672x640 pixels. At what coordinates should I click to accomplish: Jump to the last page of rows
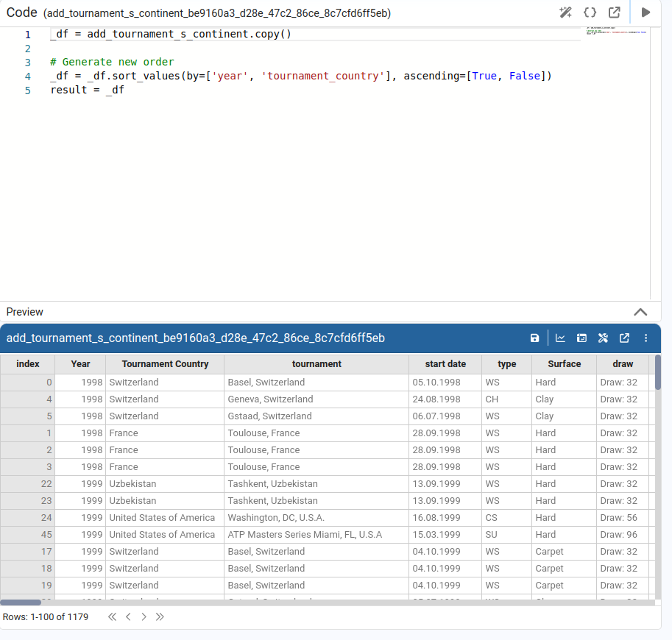coord(160,616)
